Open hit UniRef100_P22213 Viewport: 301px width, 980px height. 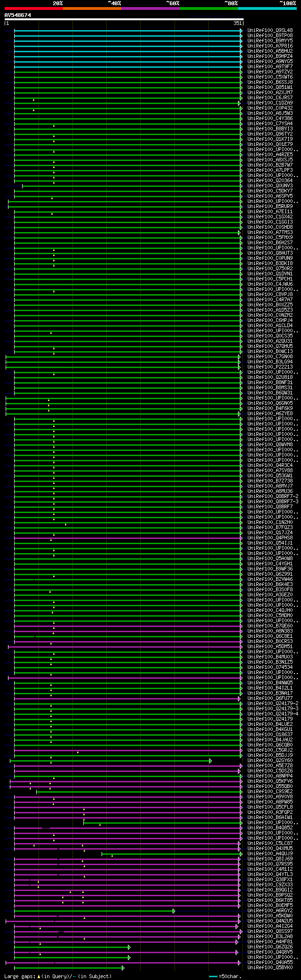(x=270, y=367)
